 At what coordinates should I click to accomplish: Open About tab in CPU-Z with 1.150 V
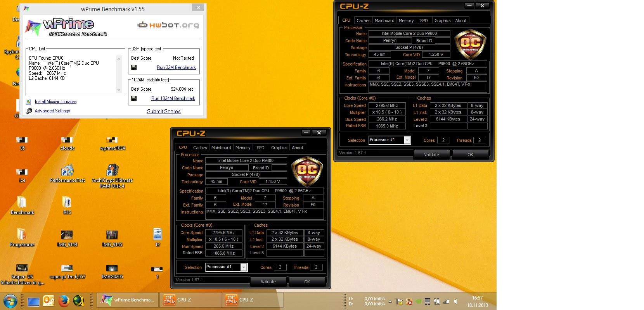pos(298,148)
